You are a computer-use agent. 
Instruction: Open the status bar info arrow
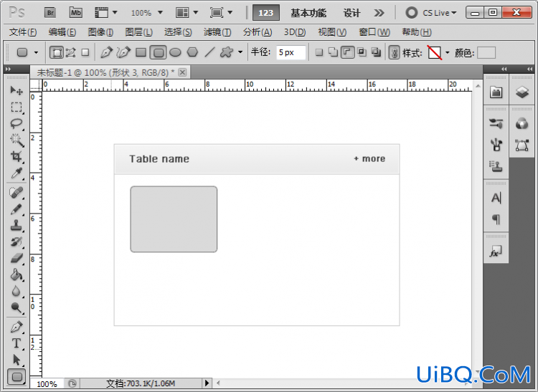(x=207, y=383)
